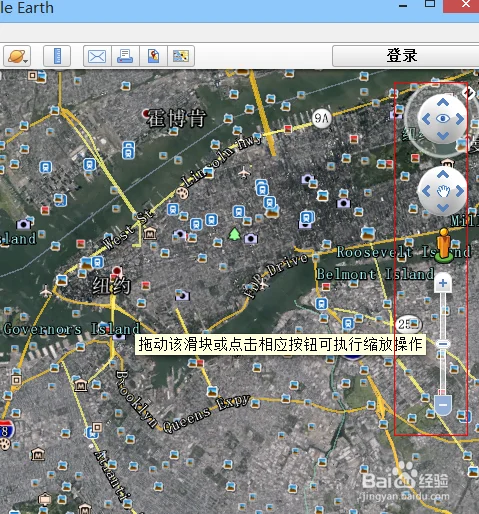Click the print icon
This screenshot has height=514, width=479.
point(125,56)
